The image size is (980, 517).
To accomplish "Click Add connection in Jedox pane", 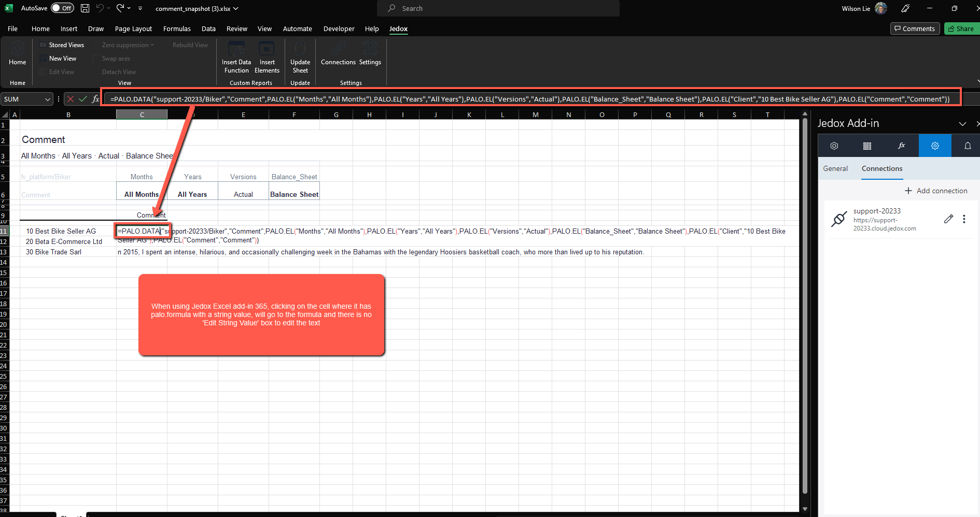I will pos(936,191).
